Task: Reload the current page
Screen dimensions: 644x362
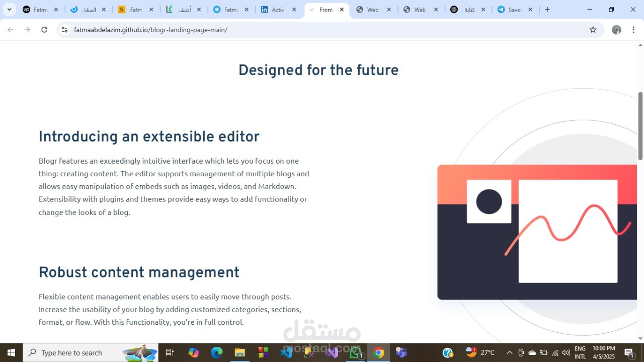Action: click(44, 30)
